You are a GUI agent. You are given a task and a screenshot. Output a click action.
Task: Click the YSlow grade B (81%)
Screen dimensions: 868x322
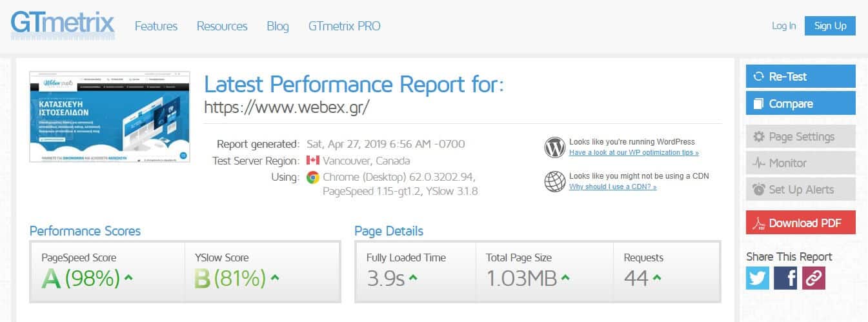230,278
